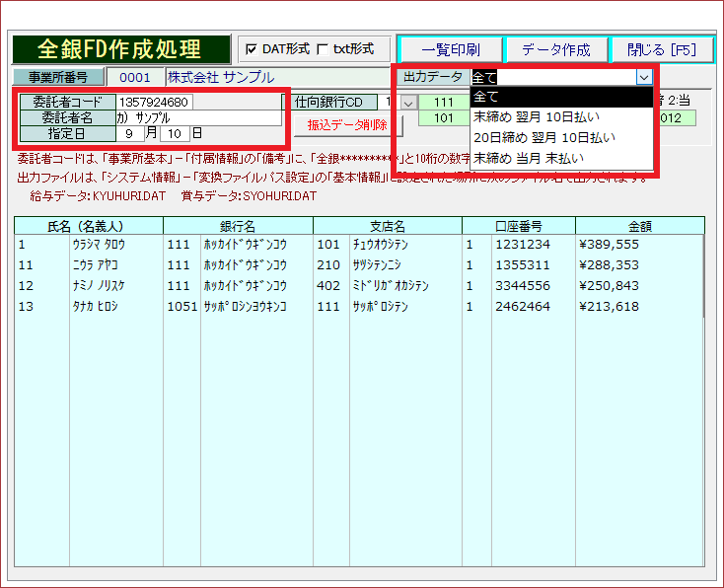Image resolution: width=724 pixels, height=588 pixels.
Task: Click the 一覧印刷 button
Action: pyautogui.click(x=450, y=49)
